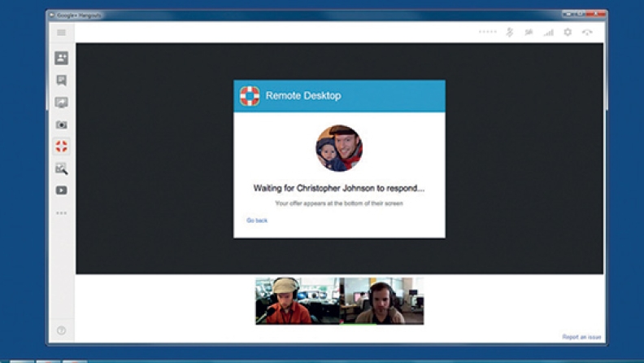Screen dimensions: 644x363
Task: Mute the microphone in top toolbar
Action: pyautogui.click(x=510, y=32)
